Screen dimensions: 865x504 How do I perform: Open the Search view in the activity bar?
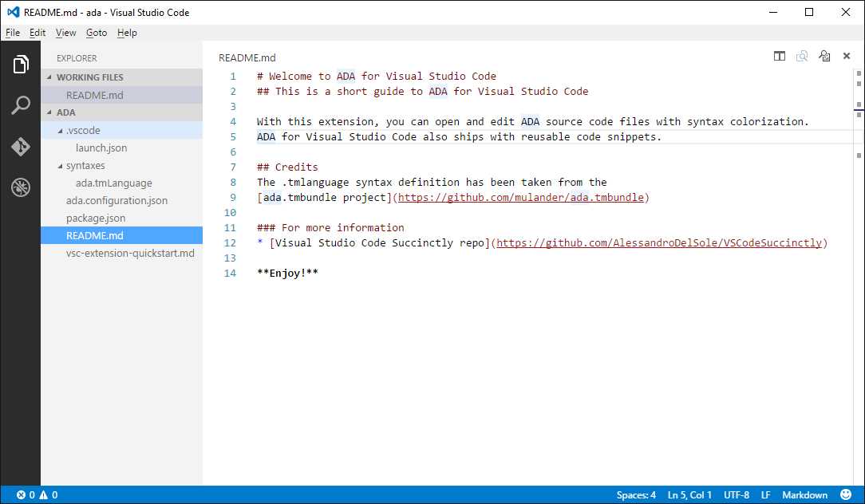20,104
